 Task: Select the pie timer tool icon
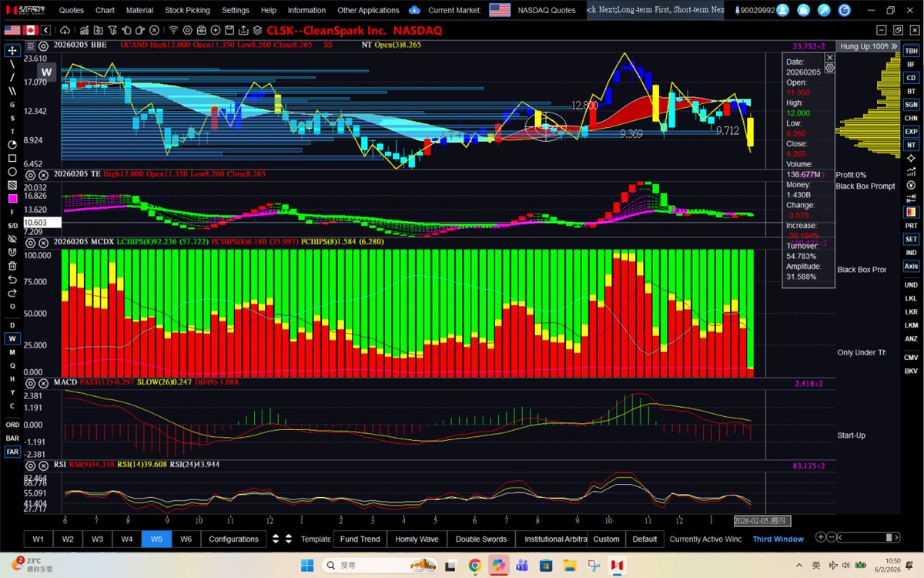[x=12, y=145]
